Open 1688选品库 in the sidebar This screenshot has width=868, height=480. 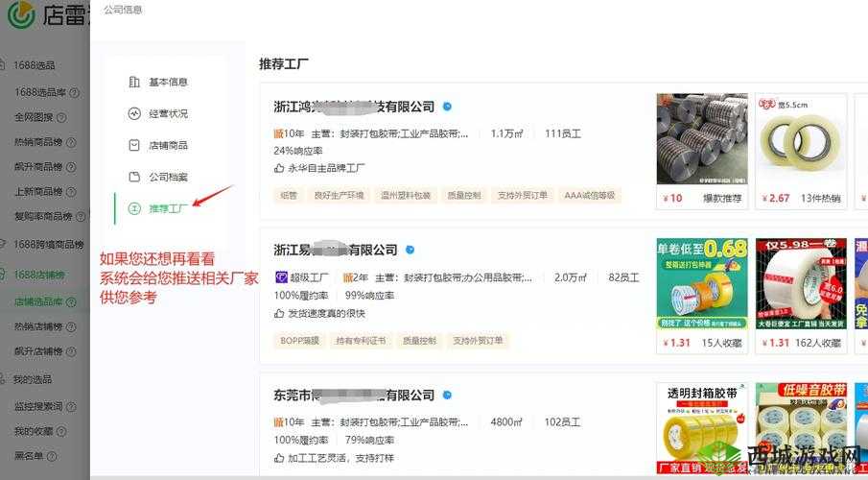[x=40, y=92]
